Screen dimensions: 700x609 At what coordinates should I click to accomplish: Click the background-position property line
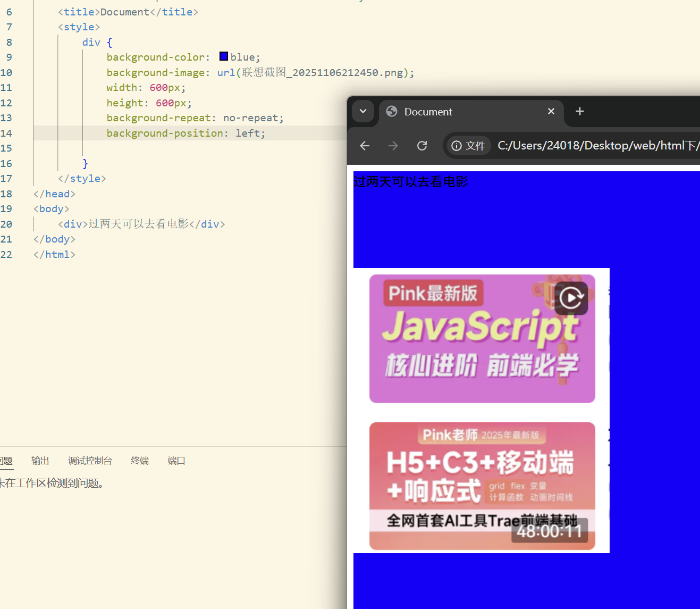click(x=186, y=133)
